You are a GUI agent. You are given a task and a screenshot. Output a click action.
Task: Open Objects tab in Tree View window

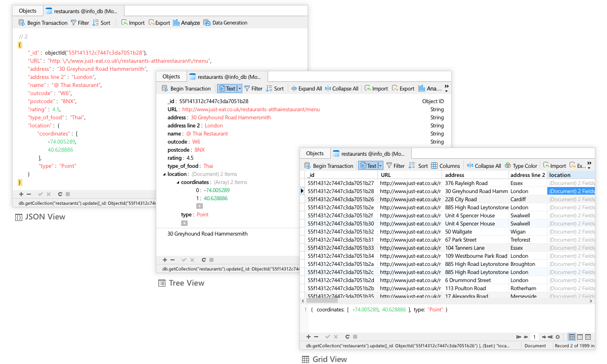[x=171, y=76]
